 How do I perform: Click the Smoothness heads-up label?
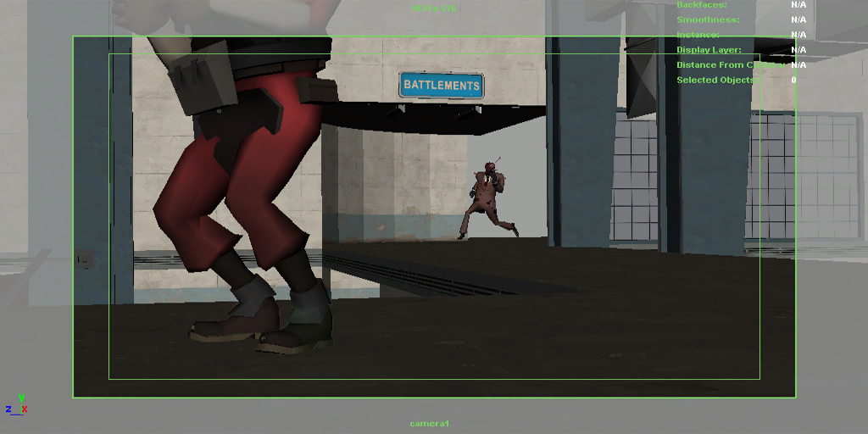(x=708, y=19)
